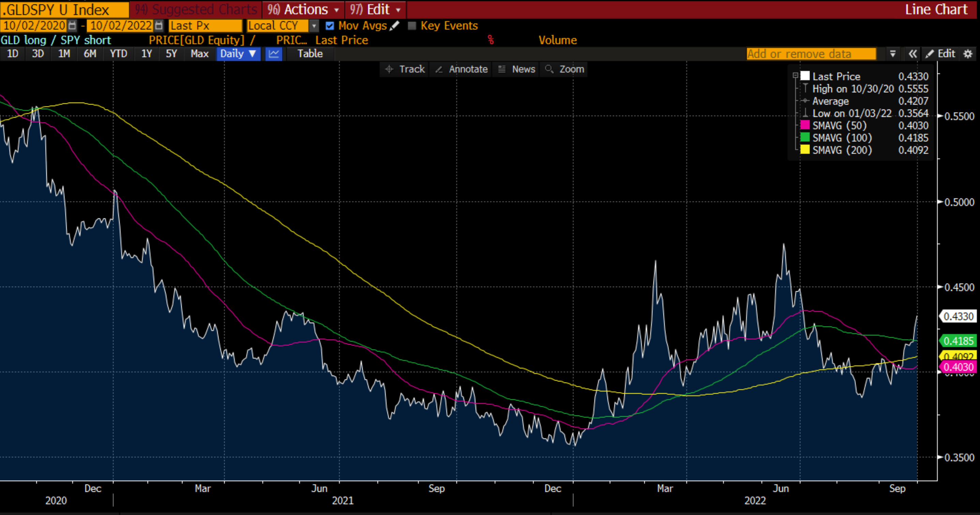Open the start date calendar picker
This screenshot has width=980, height=515.
[x=72, y=26]
